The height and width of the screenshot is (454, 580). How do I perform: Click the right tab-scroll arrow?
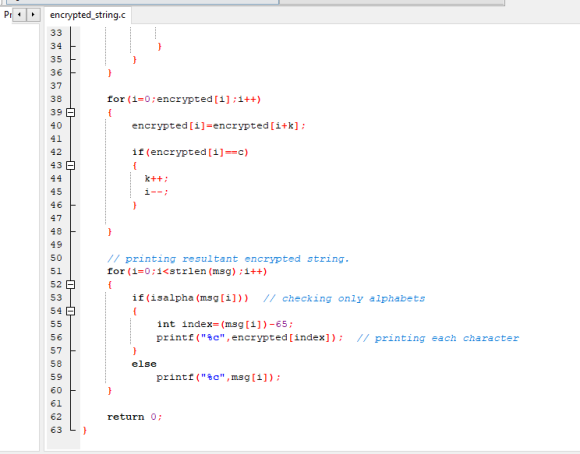click(x=33, y=15)
